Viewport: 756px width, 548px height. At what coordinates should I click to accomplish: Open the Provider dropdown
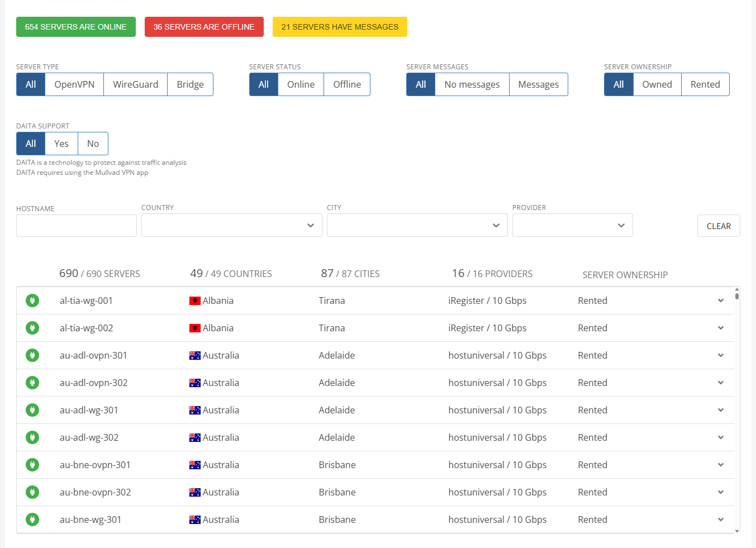coord(572,226)
